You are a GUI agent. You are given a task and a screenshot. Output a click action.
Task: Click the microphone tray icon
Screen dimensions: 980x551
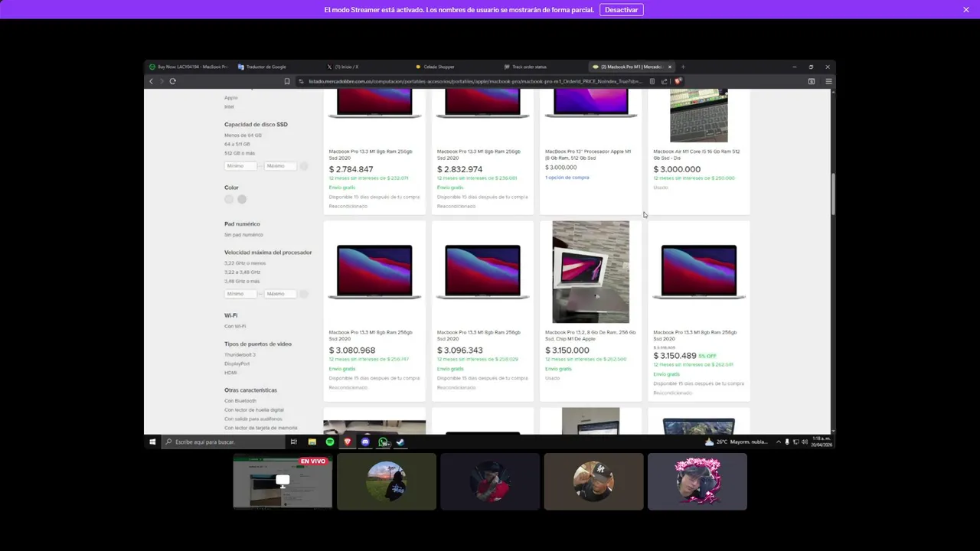point(788,442)
